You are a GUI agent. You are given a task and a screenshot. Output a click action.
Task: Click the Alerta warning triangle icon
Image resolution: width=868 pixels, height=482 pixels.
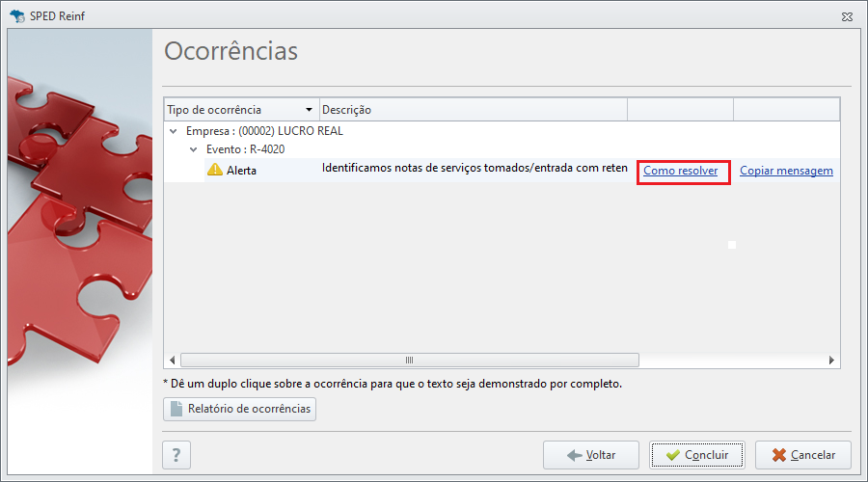(215, 170)
